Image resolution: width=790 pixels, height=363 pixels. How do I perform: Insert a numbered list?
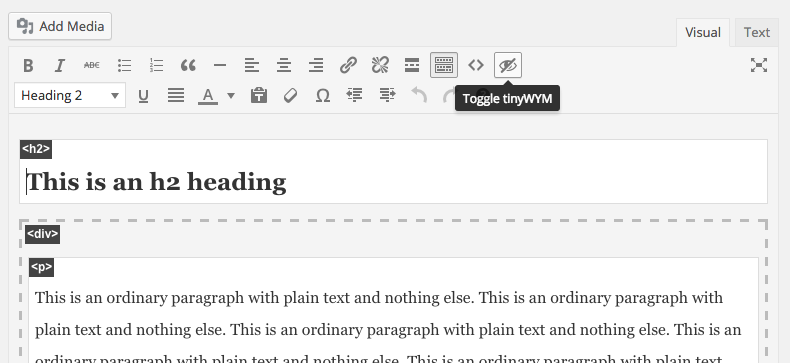point(156,66)
